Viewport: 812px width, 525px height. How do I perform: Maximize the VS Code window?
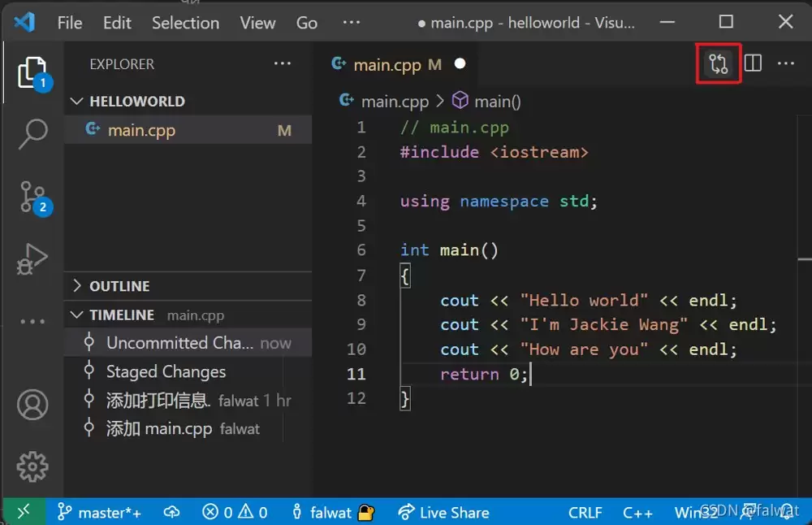(726, 22)
